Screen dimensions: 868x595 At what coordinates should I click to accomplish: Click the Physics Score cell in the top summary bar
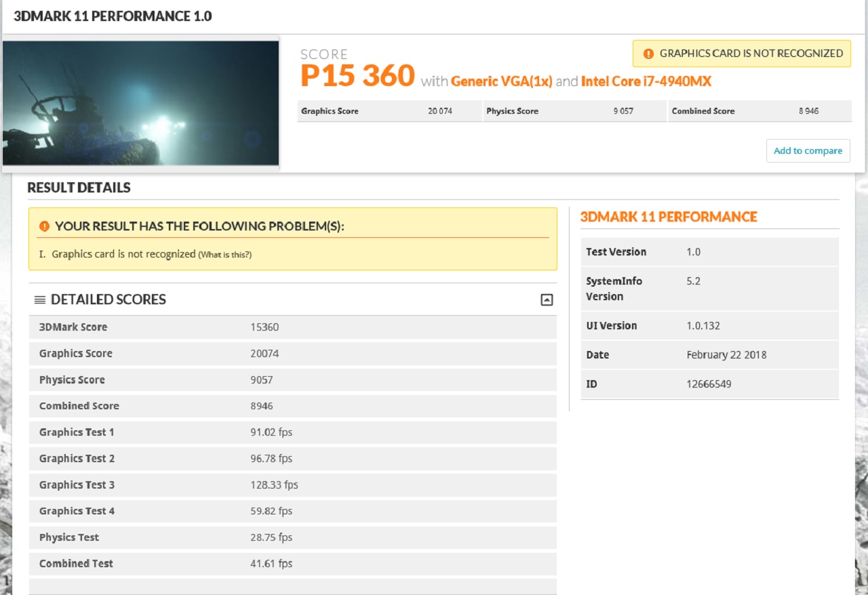pyautogui.click(x=574, y=111)
